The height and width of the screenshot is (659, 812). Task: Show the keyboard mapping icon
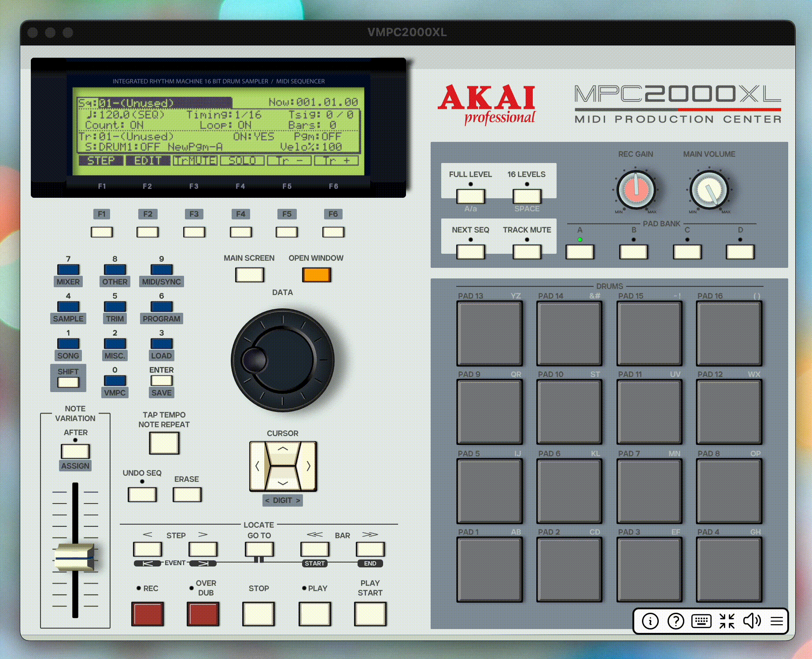pos(701,621)
